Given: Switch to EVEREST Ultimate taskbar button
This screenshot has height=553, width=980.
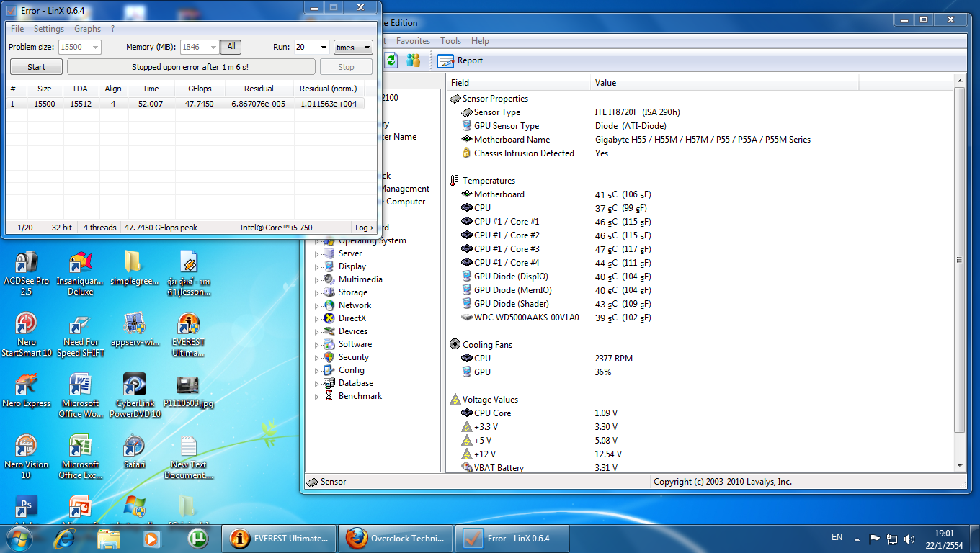Looking at the screenshot, I should coord(278,538).
